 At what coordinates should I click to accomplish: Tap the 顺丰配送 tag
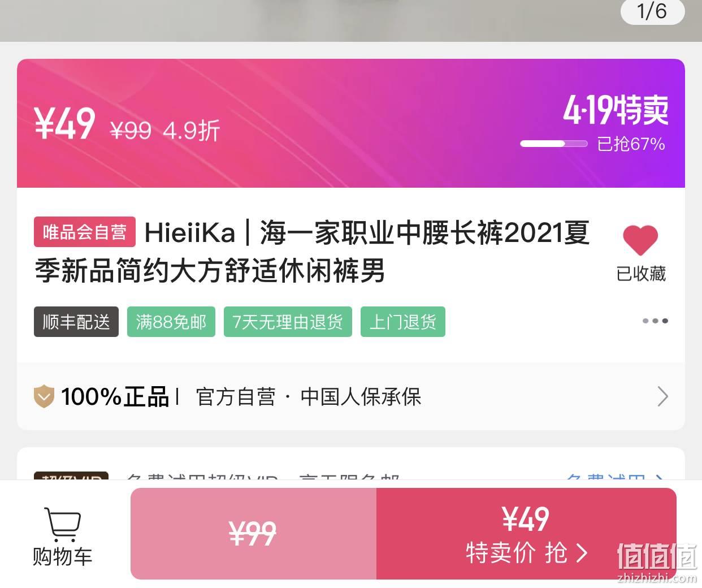[76, 322]
